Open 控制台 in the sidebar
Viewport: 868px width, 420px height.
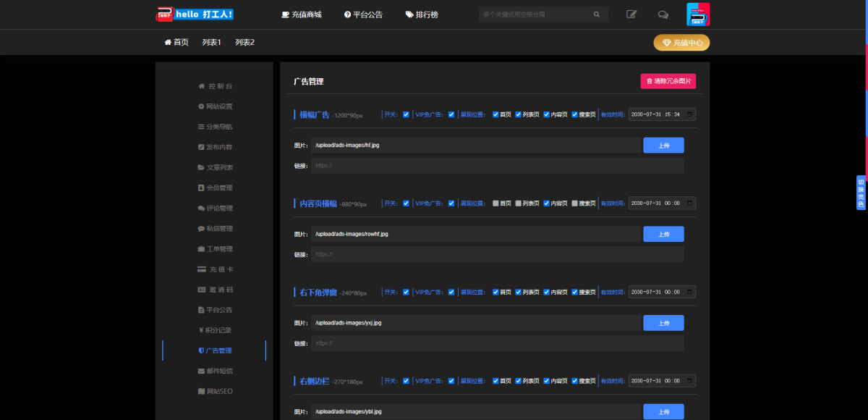click(x=216, y=86)
